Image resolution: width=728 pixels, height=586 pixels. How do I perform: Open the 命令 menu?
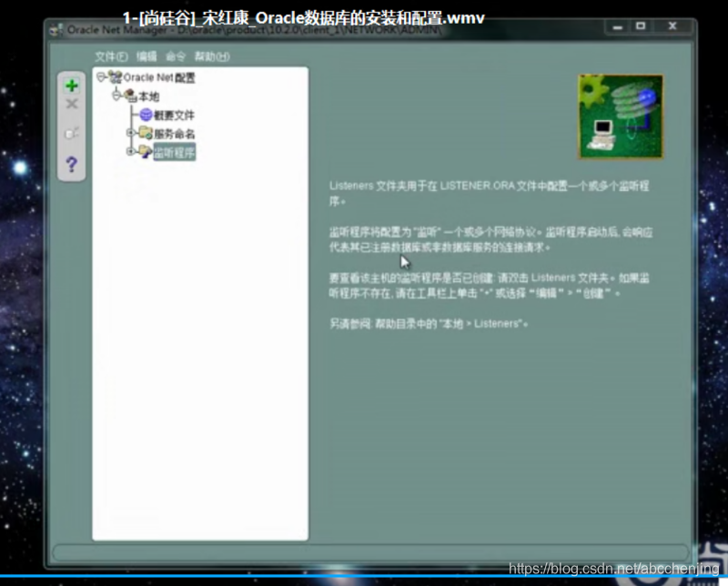click(x=176, y=56)
